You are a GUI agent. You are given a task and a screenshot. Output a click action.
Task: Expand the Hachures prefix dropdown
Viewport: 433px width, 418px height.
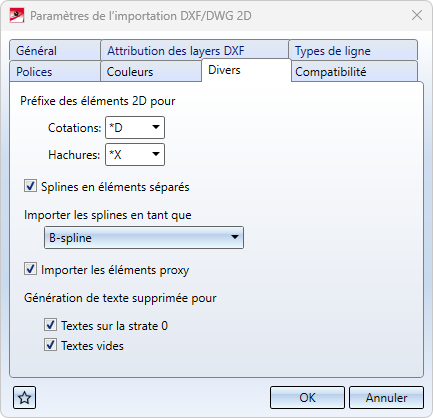click(156, 154)
